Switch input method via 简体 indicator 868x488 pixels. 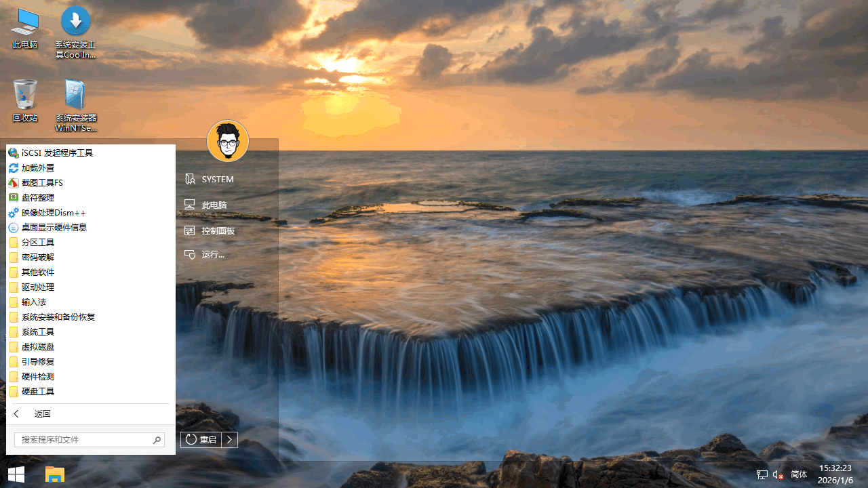(799, 474)
